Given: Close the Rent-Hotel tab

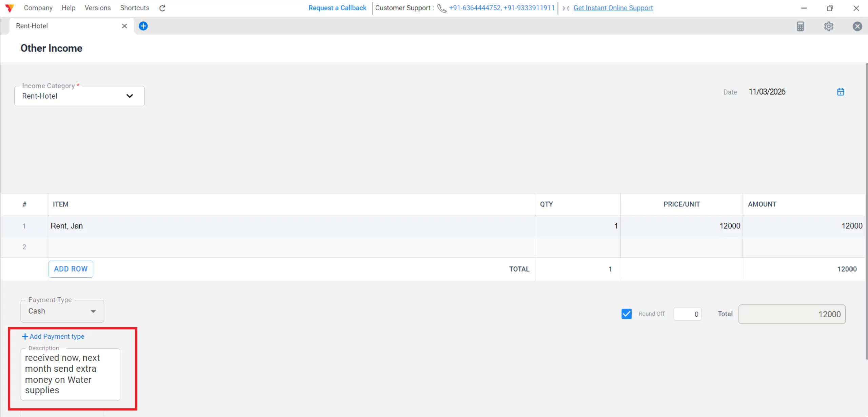Looking at the screenshot, I should click(124, 26).
